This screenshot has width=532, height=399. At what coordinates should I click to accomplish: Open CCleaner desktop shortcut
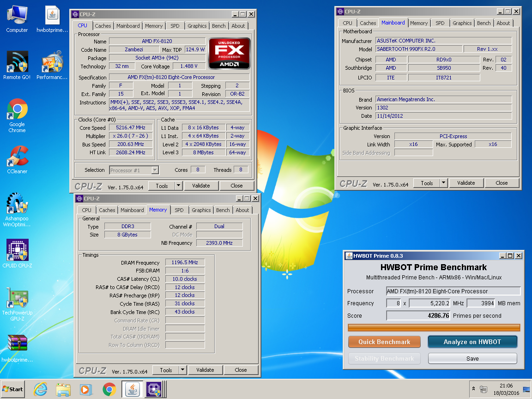pos(17,159)
